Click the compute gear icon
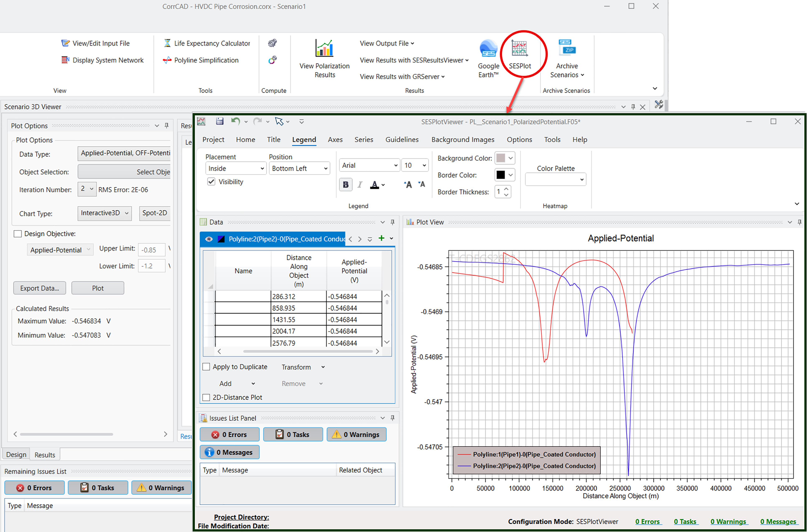 click(x=272, y=43)
